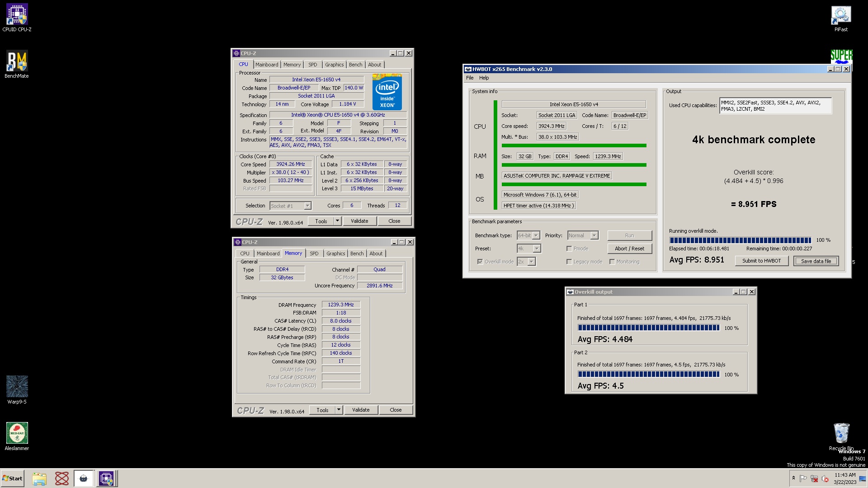Image resolution: width=868 pixels, height=488 pixels.
Task: Click Validate in top CPU-Z window
Action: 359,221
